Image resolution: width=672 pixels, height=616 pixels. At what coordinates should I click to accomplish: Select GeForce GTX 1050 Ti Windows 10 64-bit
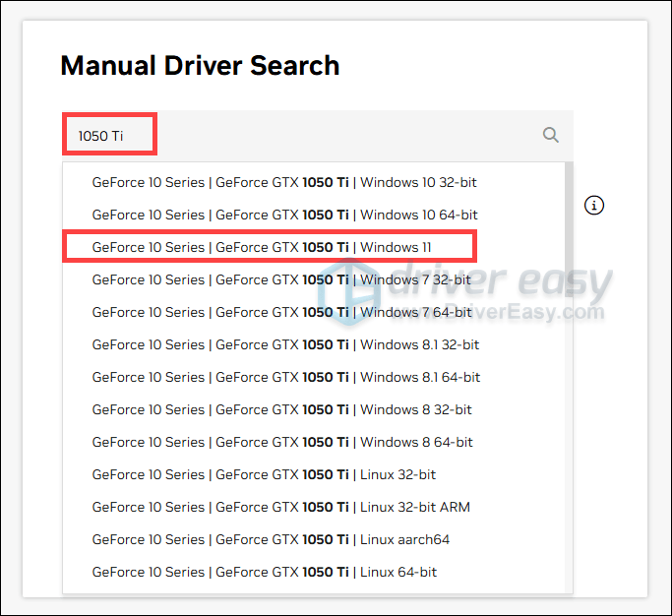[284, 215]
